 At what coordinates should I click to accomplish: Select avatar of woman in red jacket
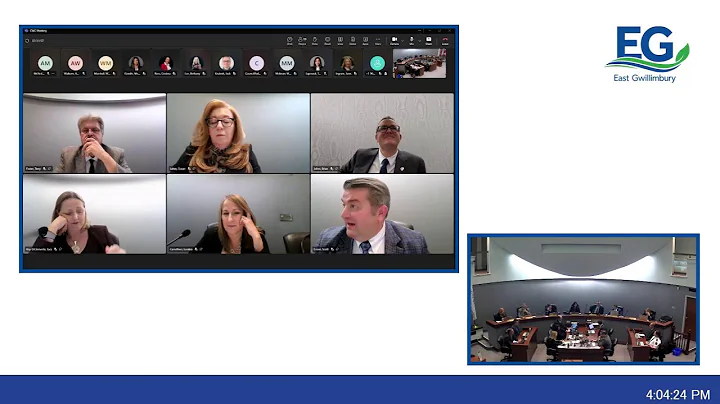(x=166, y=63)
